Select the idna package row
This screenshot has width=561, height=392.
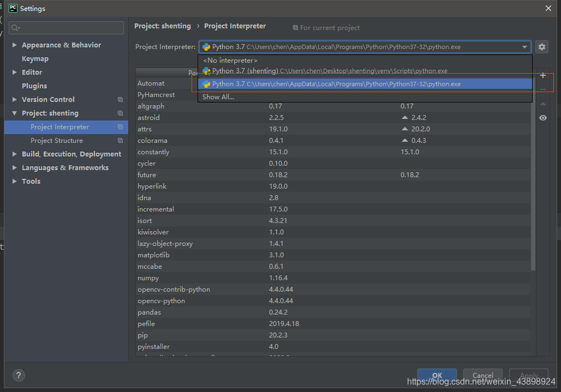pos(333,197)
